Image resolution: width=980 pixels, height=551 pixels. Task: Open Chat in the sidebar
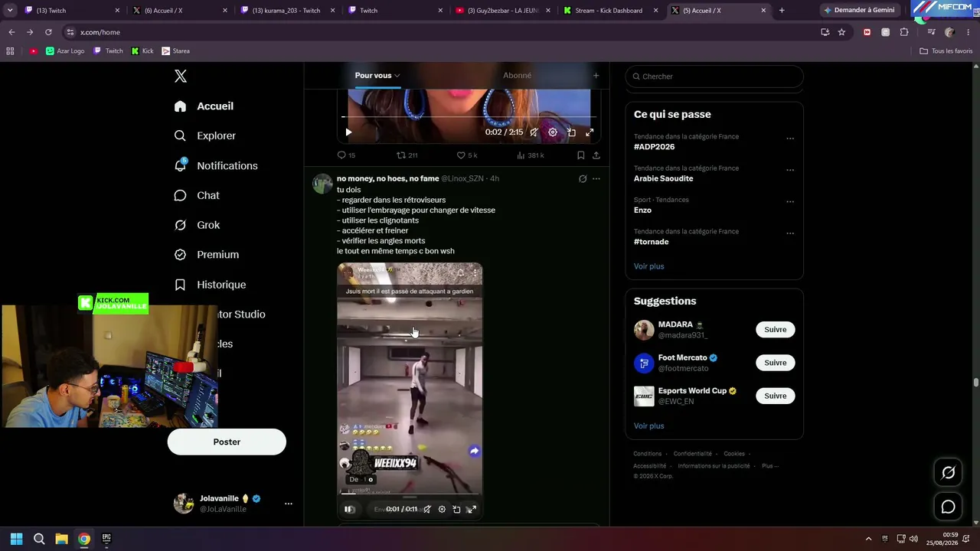[197, 195]
